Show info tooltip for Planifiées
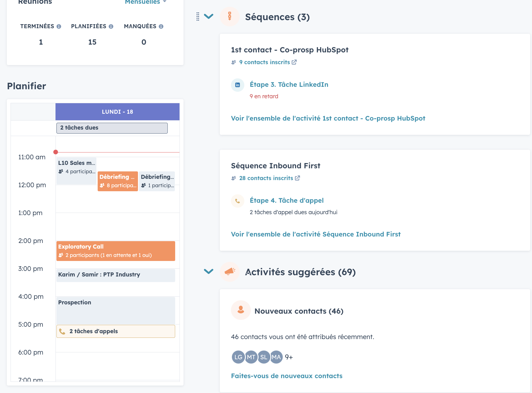This screenshot has width=532, height=393. point(111,27)
